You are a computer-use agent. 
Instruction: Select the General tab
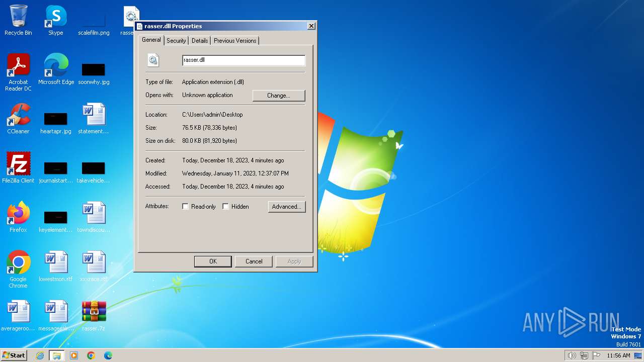151,40
